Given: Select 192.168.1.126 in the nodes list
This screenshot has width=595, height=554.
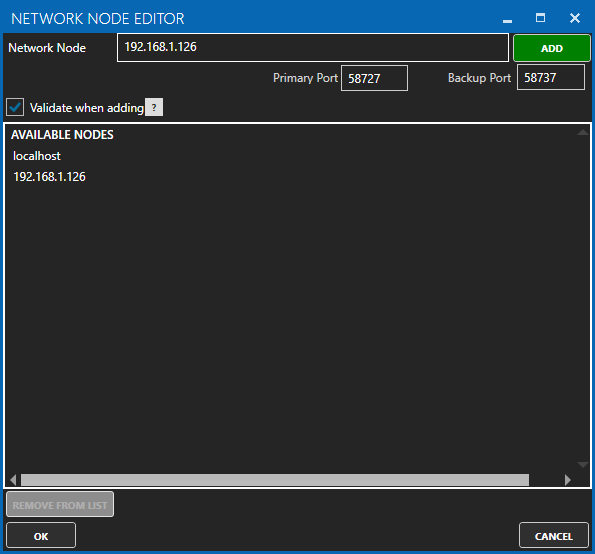Looking at the screenshot, I should tap(49, 177).
